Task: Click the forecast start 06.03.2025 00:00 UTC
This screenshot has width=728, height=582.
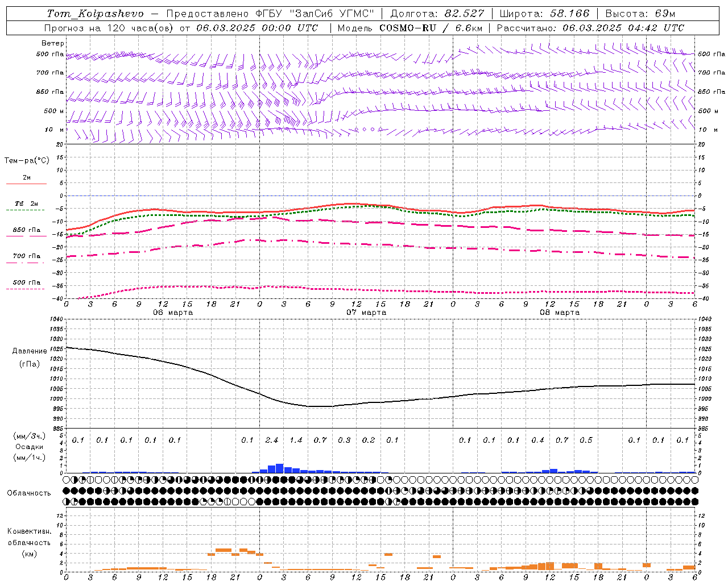Action: click(x=257, y=28)
